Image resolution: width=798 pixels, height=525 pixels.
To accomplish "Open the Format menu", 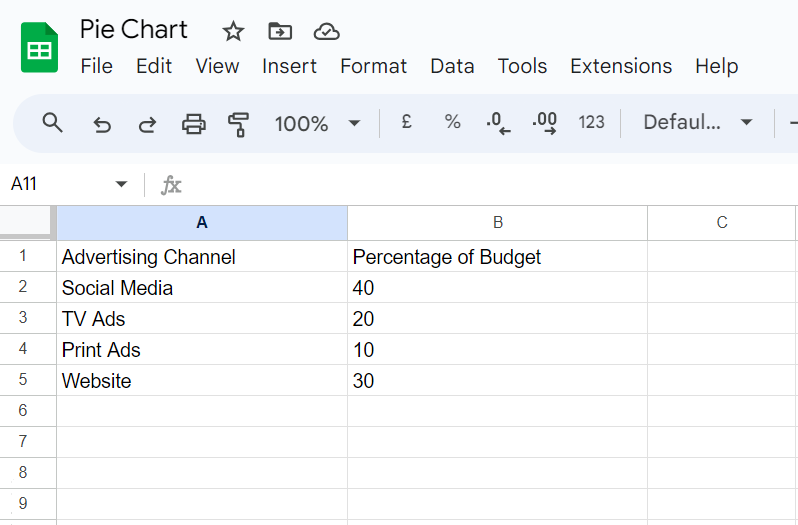I will coord(374,66).
